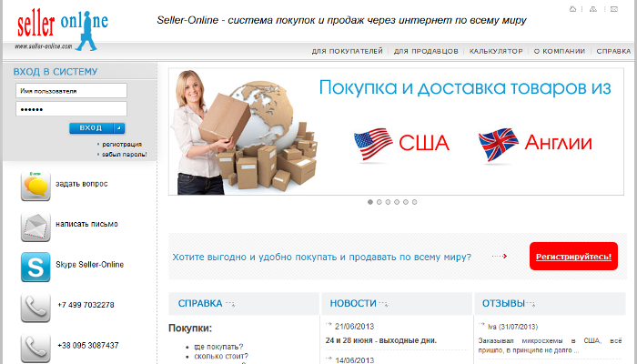Follow the 'забыл пароль!' link
Screen dimensions: 637x364
pos(125,155)
